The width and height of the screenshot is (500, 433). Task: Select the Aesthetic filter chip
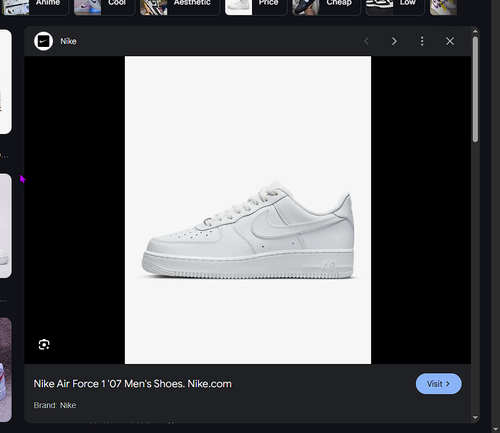coord(179,7)
